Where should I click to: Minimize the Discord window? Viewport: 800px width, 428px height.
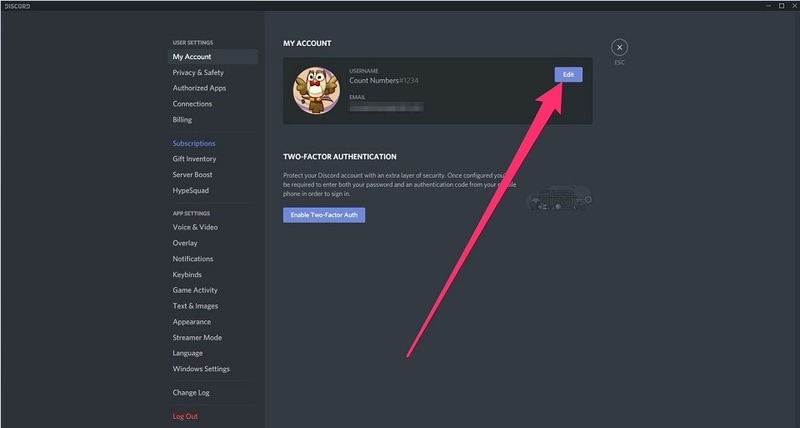(763, 5)
